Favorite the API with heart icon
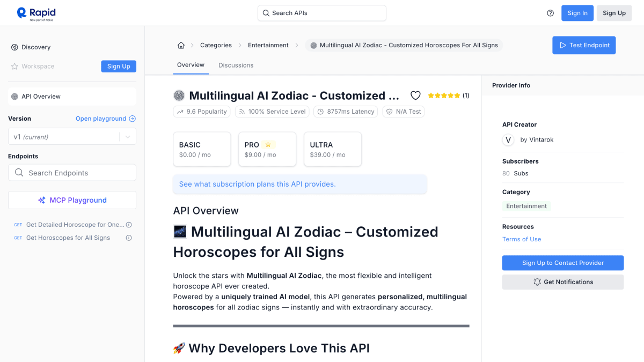 coord(415,95)
